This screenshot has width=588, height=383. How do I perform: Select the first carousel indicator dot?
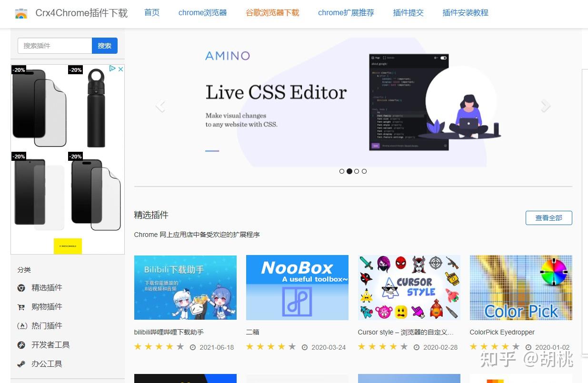[x=342, y=171]
